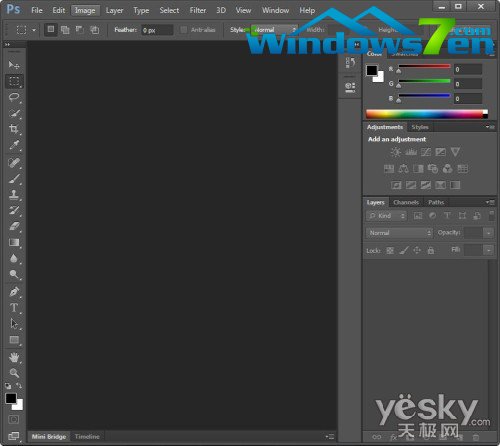Viewport: 500px width, 446px height.
Task: Open the layer Kind filter dropdown
Action: (x=386, y=216)
